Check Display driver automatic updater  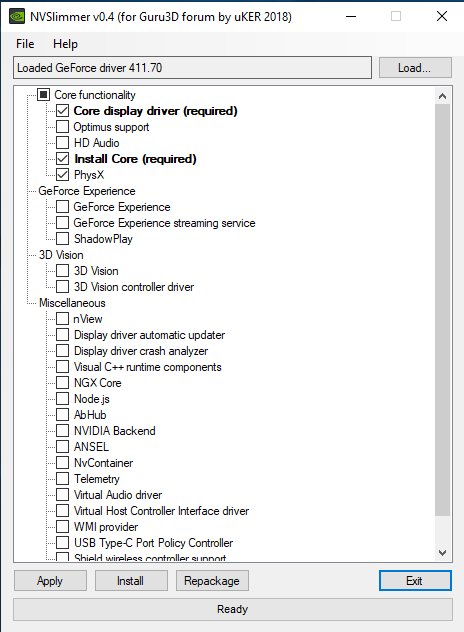(62, 335)
